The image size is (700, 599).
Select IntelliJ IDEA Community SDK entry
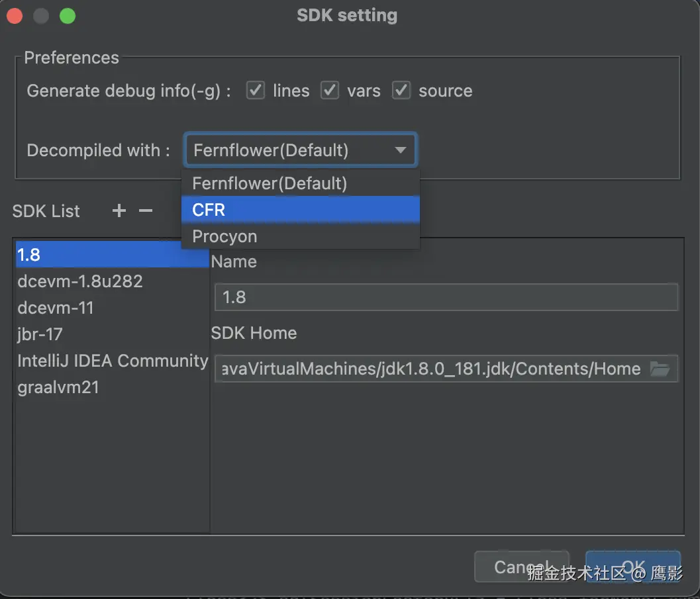coord(113,361)
